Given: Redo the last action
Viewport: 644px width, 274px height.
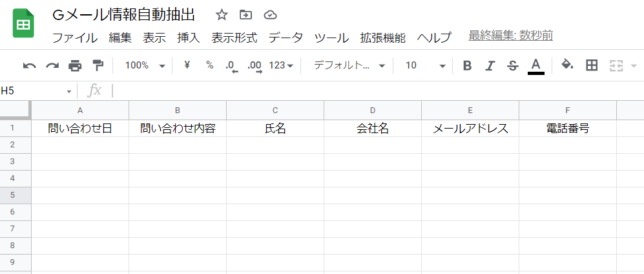Looking at the screenshot, I should point(52,65).
